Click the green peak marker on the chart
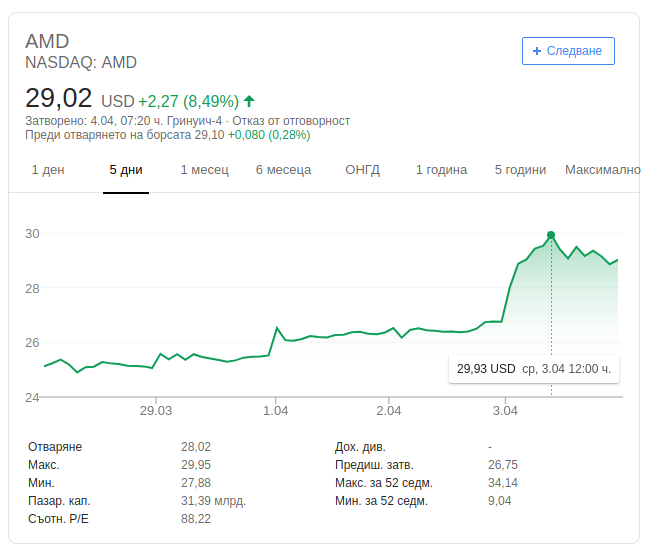 click(551, 235)
